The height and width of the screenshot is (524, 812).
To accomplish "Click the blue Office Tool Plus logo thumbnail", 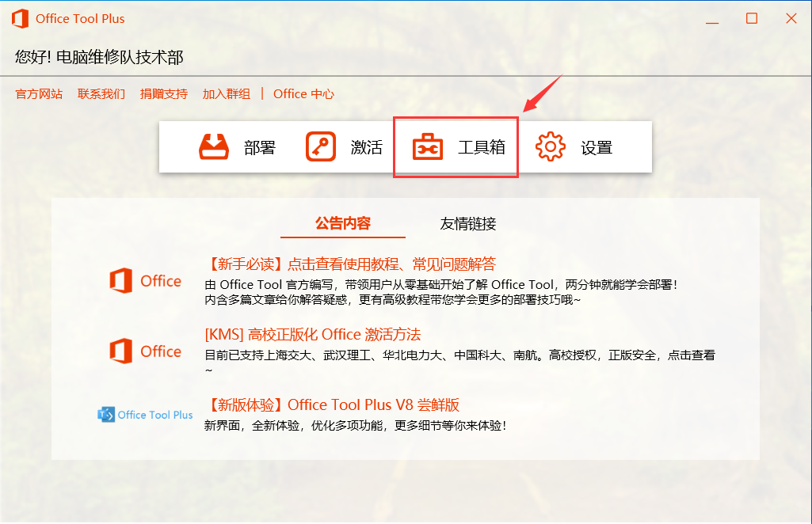I will pos(145,415).
